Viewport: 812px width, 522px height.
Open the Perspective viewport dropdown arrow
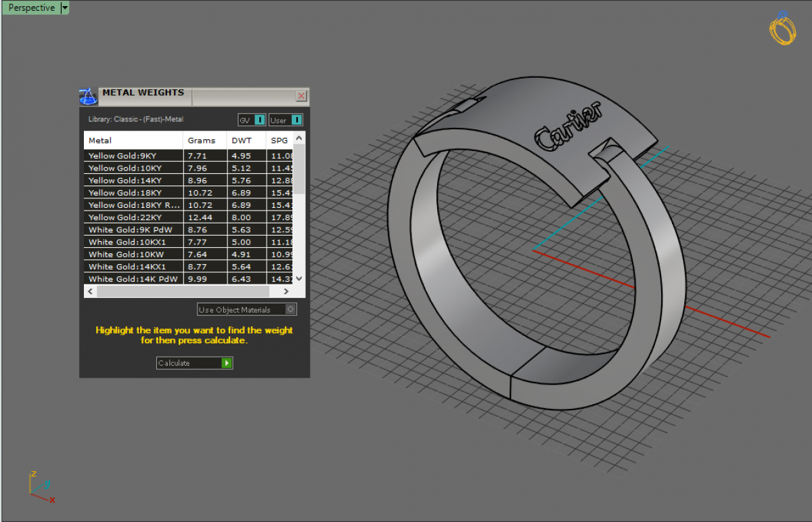click(x=65, y=8)
